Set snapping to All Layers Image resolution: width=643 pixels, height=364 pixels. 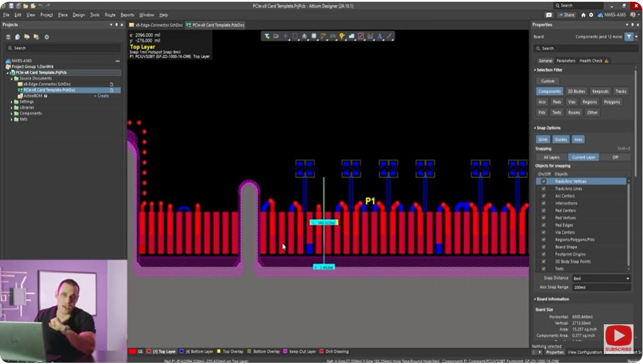click(553, 157)
